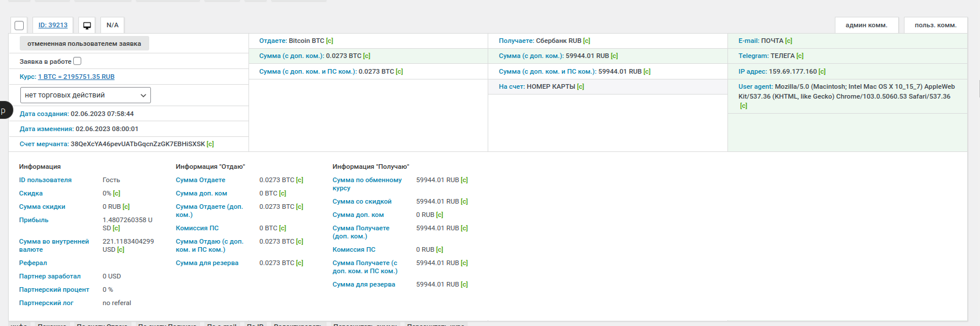Click [c] in the Сумма Отдаете (доп. ком.) row
Screen dimensions: 980x326
(300, 207)
